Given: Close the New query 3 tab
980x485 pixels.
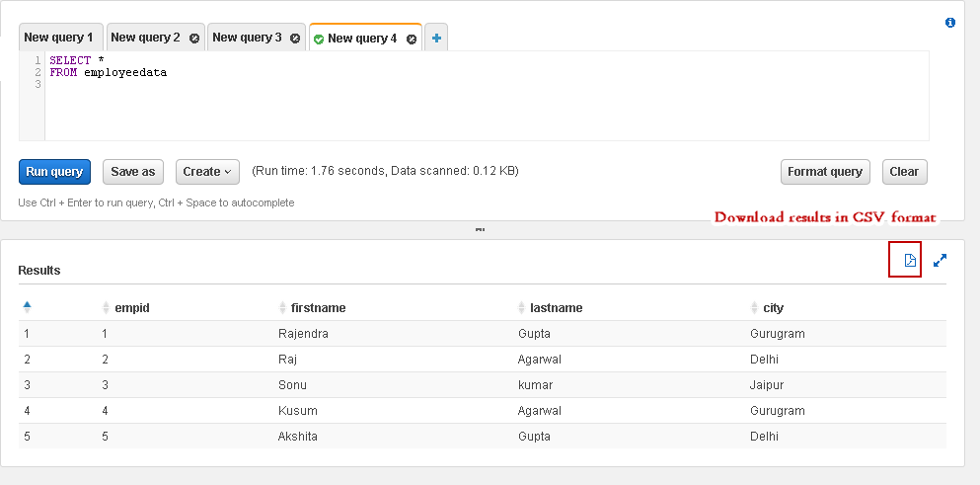Looking at the screenshot, I should click(x=296, y=39).
